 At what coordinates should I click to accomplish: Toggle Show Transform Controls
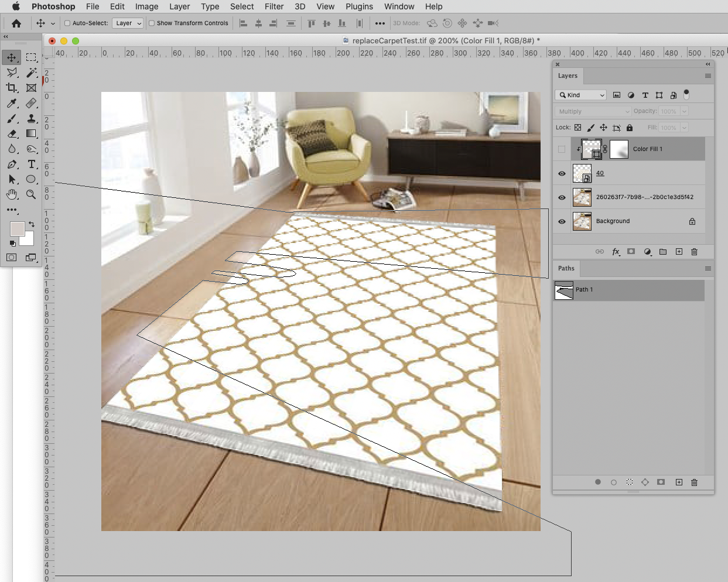pos(152,23)
